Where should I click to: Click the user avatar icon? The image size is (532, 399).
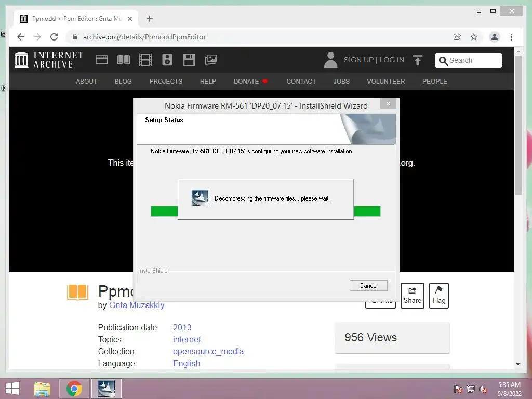(x=330, y=60)
